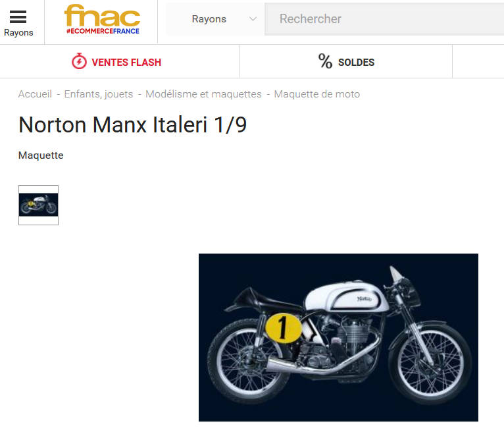Click the Ventes Flash stopwatch icon
The width and height of the screenshot is (504, 440).
(x=79, y=61)
